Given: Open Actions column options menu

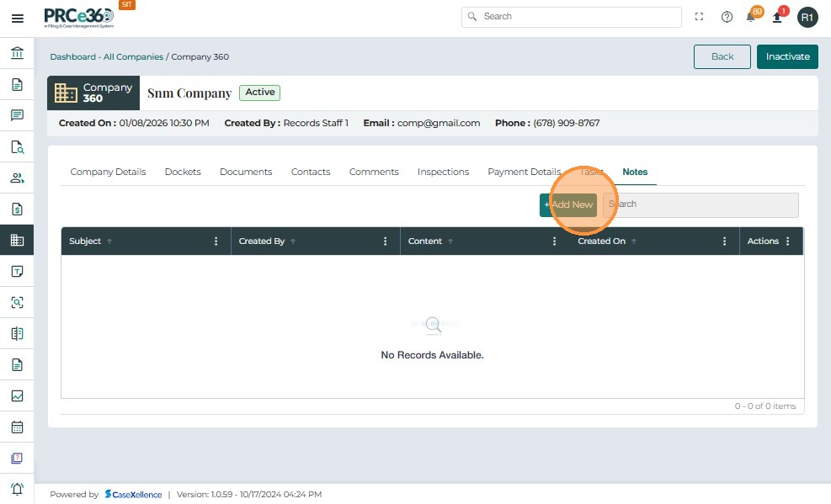Looking at the screenshot, I should click(788, 241).
